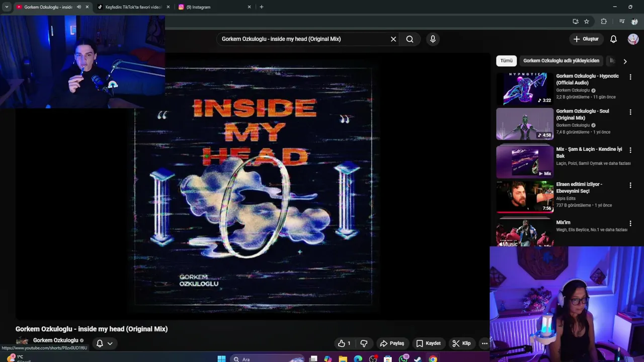644x362 pixels.
Task: Open Şam & Laçin mix thumbnail
Action: 525,162
